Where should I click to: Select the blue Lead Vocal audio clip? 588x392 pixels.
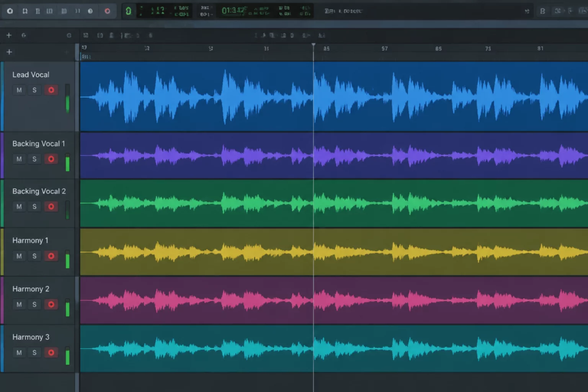pyautogui.click(x=334, y=96)
